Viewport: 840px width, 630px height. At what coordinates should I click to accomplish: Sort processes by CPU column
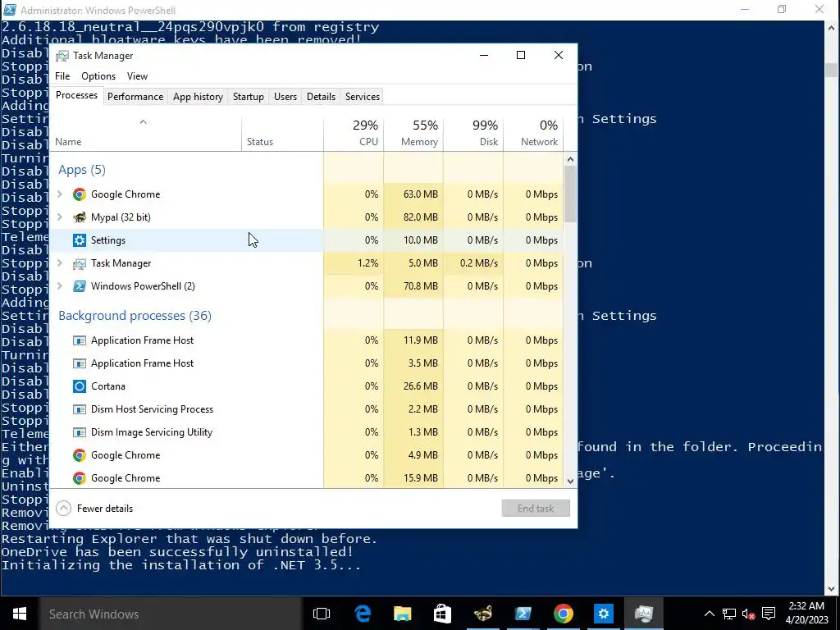point(354,133)
